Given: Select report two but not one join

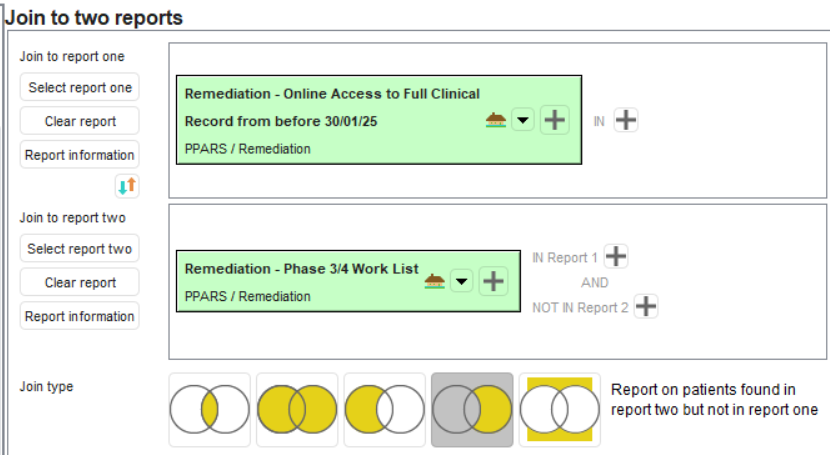Looking at the screenshot, I should pos(472,409).
